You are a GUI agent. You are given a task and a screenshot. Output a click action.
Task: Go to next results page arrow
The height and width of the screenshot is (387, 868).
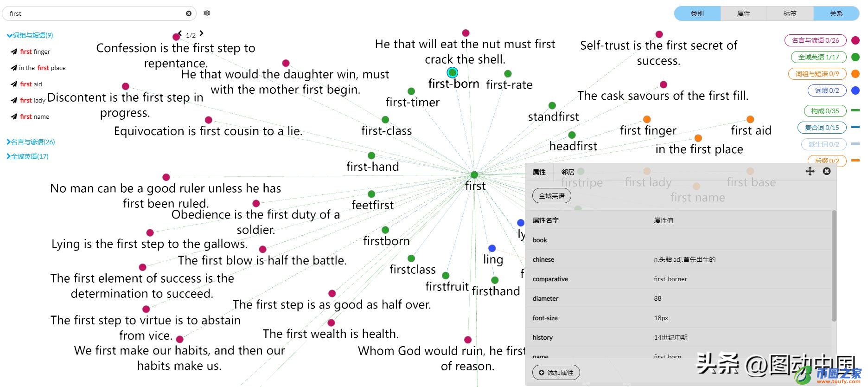pos(202,33)
